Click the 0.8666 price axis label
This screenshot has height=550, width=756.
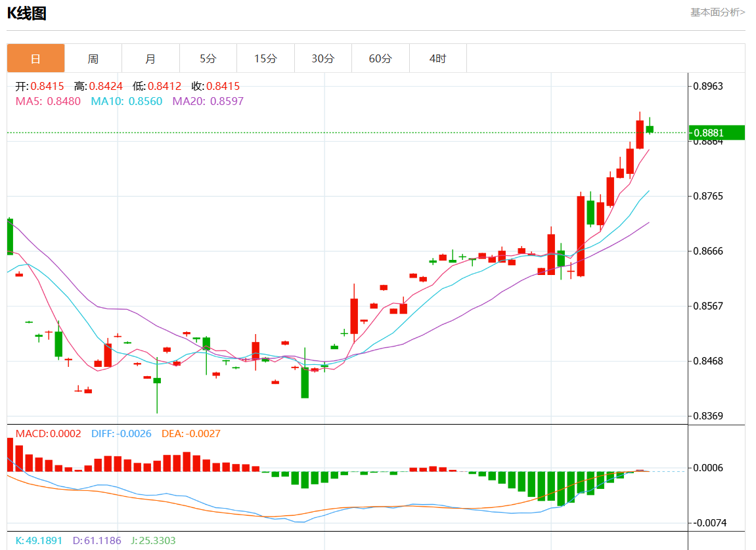point(708,251)
